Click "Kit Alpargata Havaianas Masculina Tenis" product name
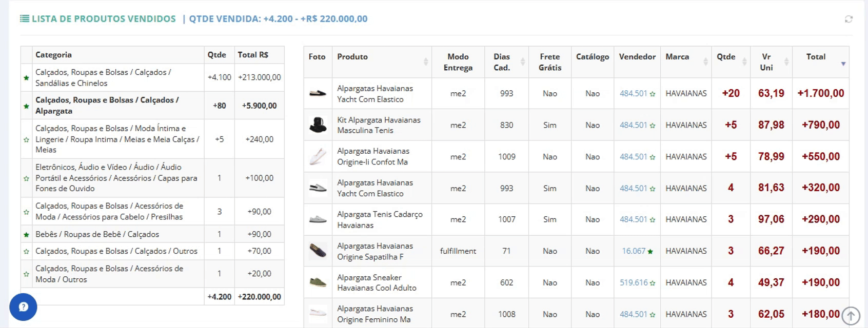Viewport: 868px width, 328px height. pyautogui.click(x=379, y=125)
